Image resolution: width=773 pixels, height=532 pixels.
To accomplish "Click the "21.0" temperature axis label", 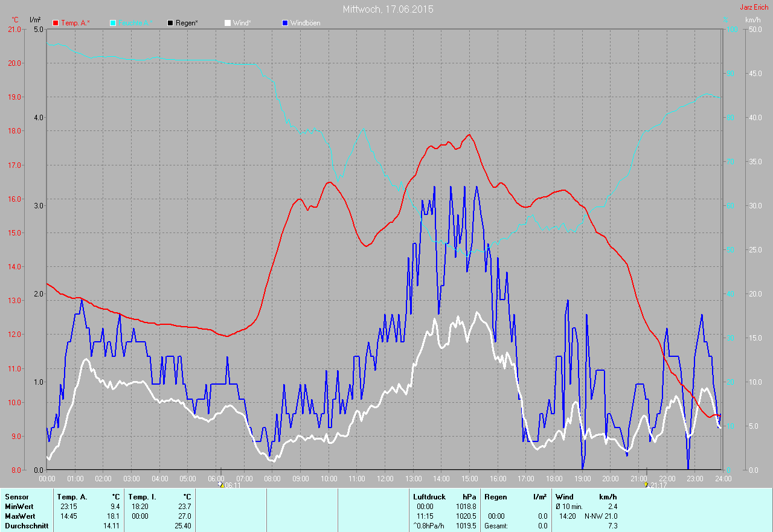I will coord(14,29).
